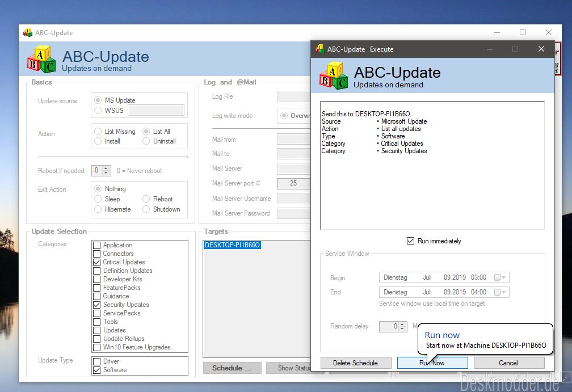Screen dimensions: 572x392
Task: Check the Developer Kits category
Action: point(96,279)
